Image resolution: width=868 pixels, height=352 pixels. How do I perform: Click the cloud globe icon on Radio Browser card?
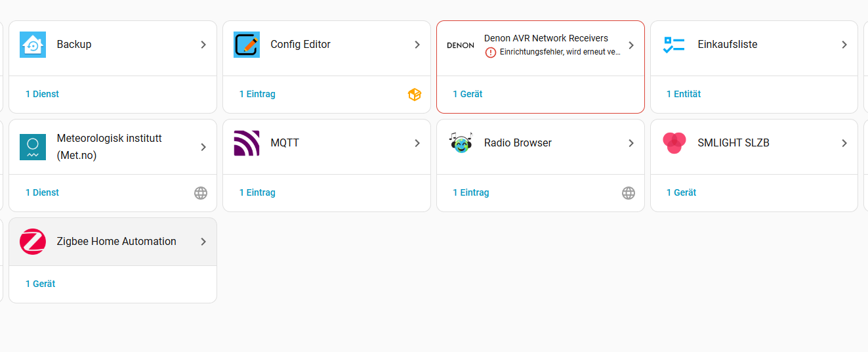(x=629, y=193)
